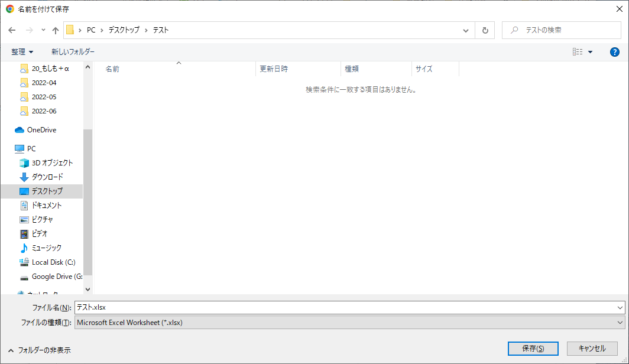Close the 名前を付けて保存 dialog

tap(620, 9)
